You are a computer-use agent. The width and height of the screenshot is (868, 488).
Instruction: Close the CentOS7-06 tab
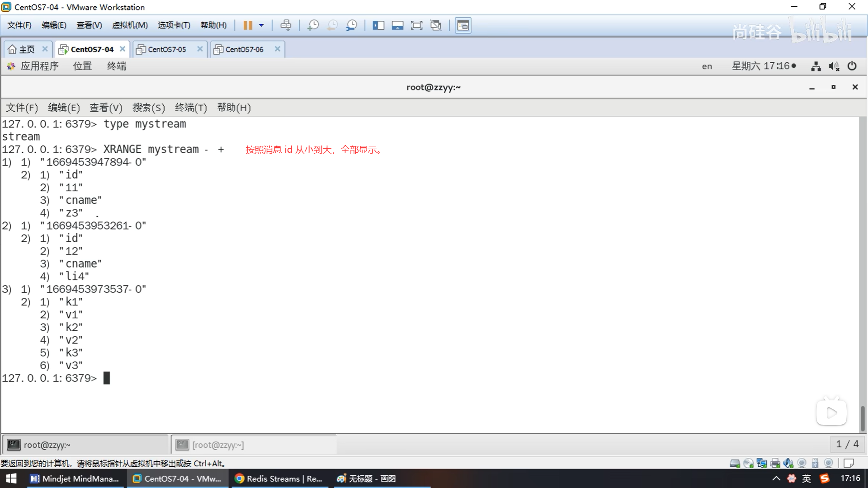click(278, 49)
